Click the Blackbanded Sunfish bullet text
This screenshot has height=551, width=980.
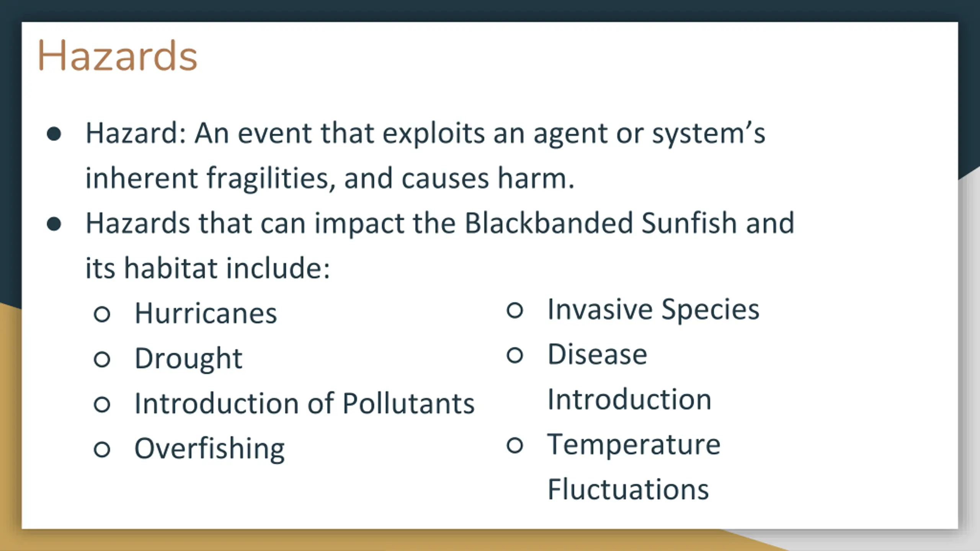(440, 246)
